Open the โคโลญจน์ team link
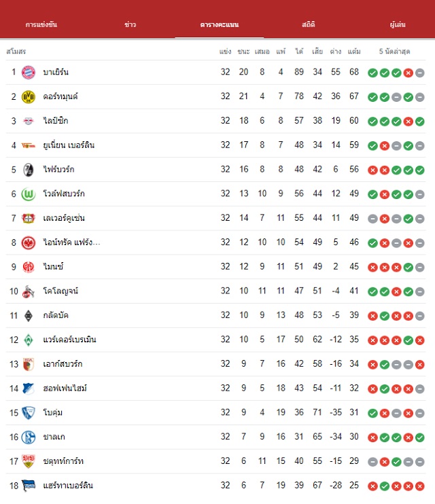This screenshot has width=435, height=504. tap(60, 291)
